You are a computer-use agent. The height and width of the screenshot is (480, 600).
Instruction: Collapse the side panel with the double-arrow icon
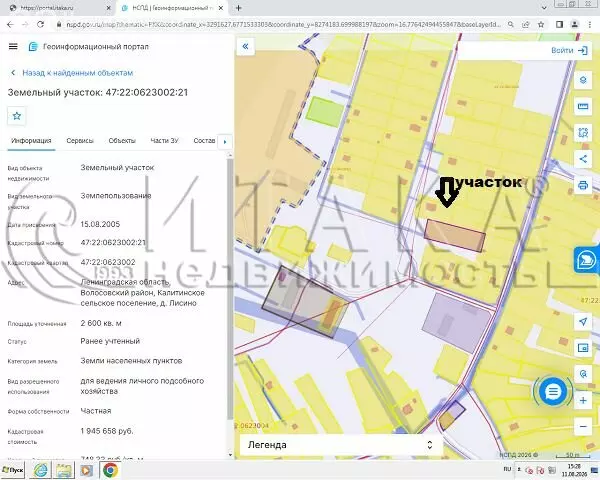point(245,46)
